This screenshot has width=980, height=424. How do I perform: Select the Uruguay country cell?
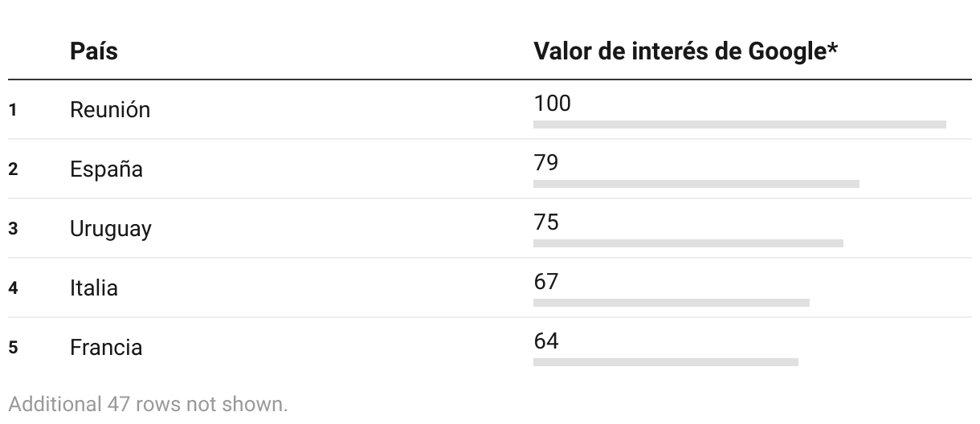pos(111,229)
